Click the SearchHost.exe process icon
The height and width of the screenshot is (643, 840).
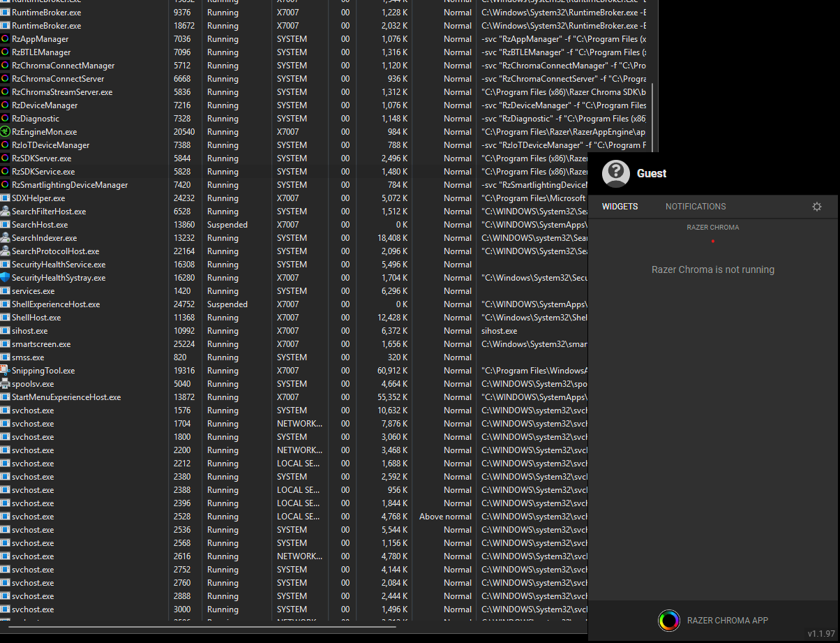click(x=6, y=225)
